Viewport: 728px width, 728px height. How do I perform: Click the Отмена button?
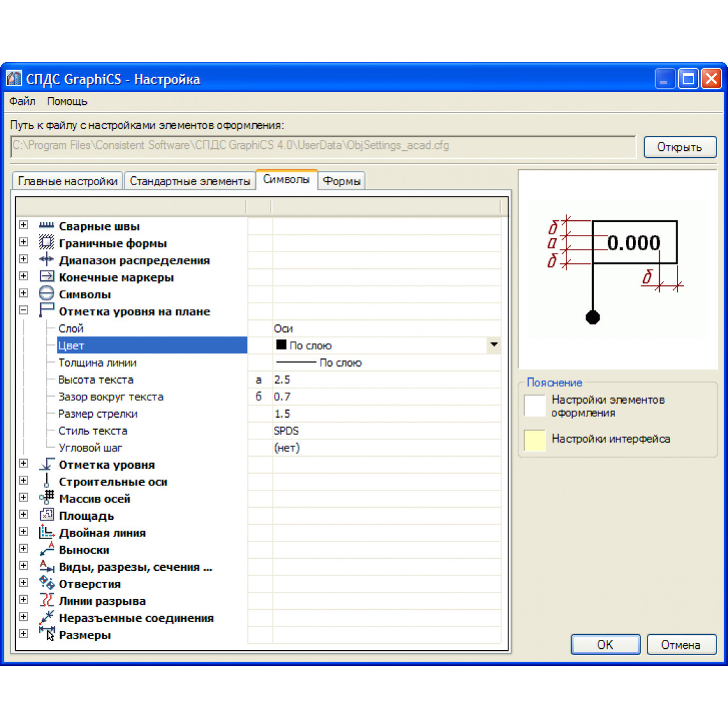[681, 644]
